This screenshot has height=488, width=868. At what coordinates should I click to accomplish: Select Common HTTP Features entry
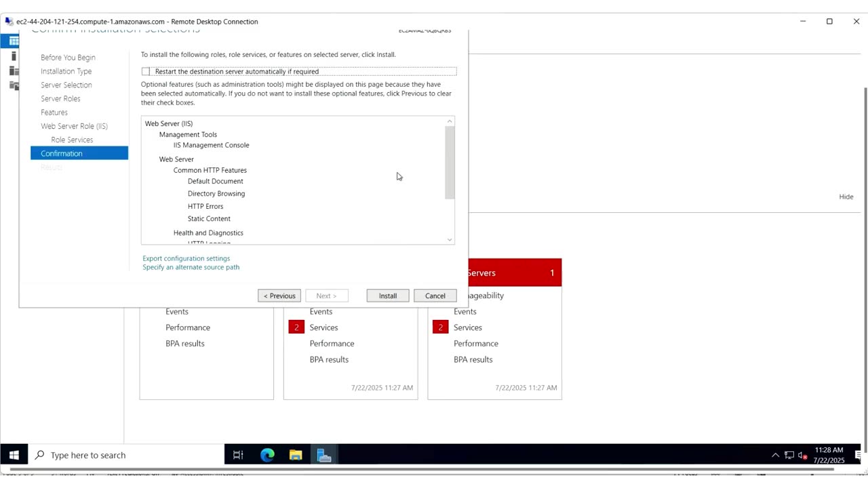(210, 170)
